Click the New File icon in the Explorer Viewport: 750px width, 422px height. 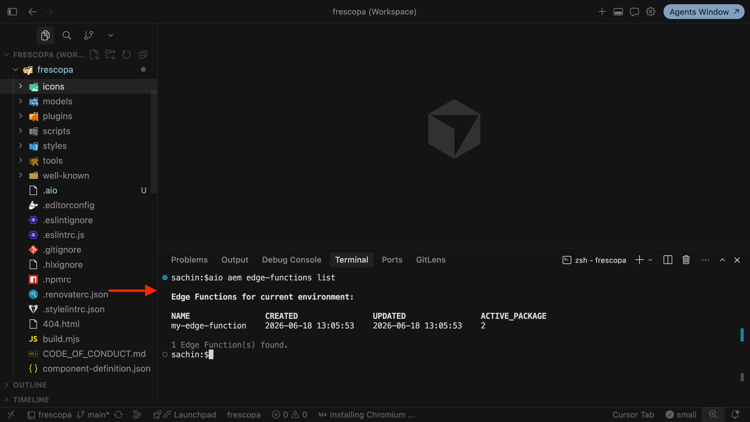(94, 55)
